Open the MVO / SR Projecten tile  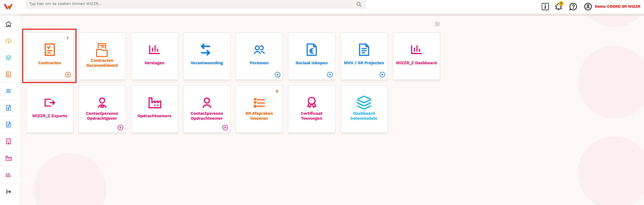pos(364,56)
